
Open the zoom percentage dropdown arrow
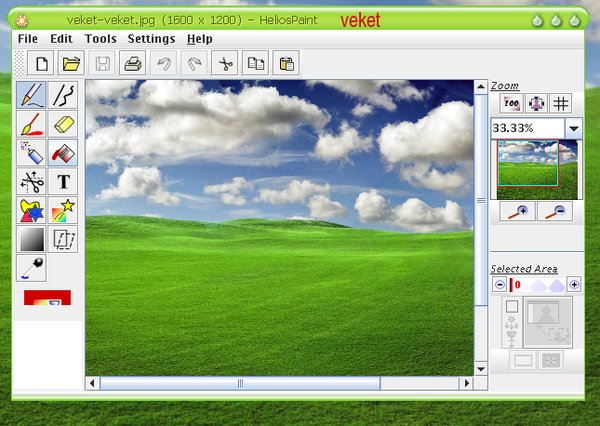point(574,129)
